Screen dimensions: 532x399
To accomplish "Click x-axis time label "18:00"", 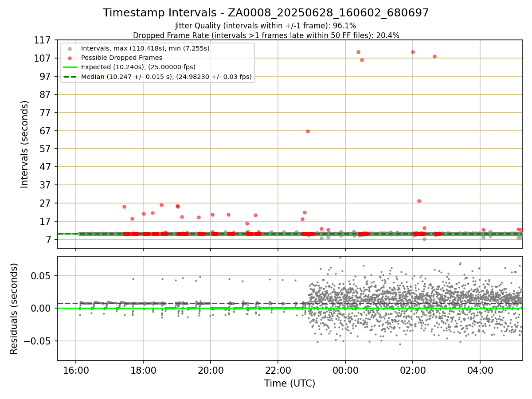I will coord(143,370).
